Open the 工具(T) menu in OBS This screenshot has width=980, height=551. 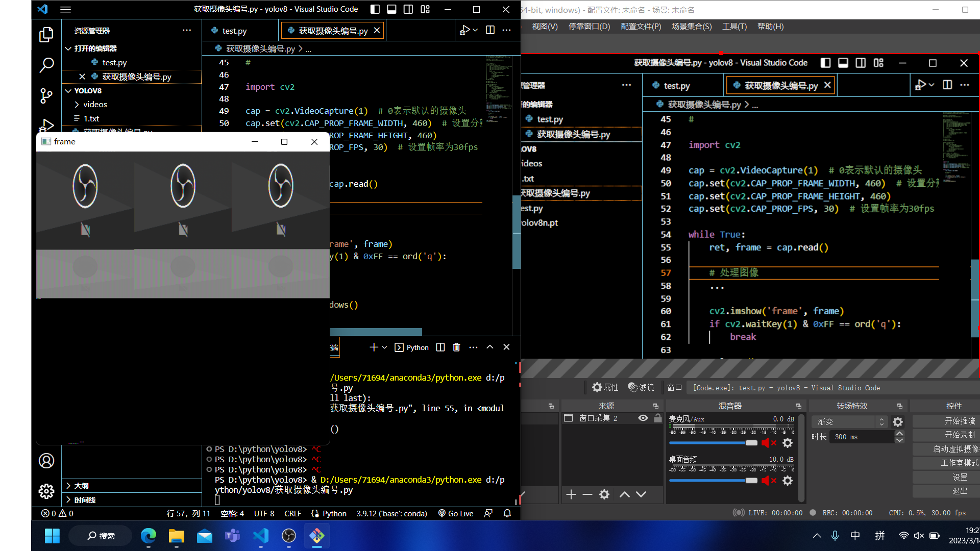click(x=734, y=27)
